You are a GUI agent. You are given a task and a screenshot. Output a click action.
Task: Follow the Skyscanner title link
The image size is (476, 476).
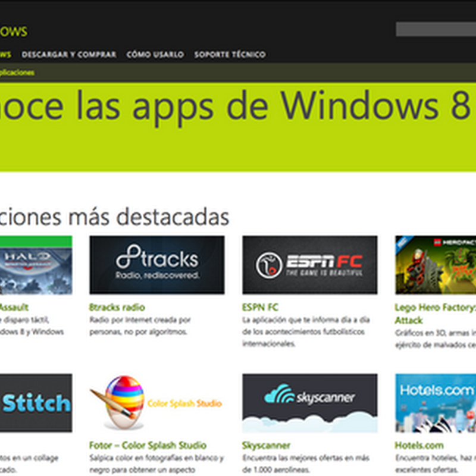tap(266, 445)
